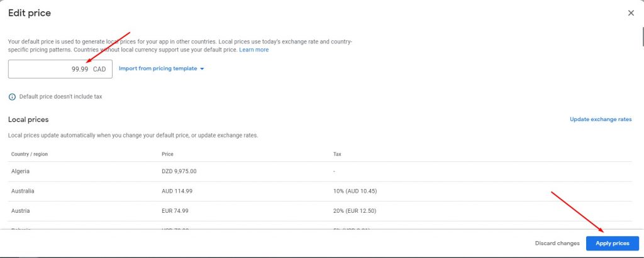Click the DZD 9,975.00 price cell
The height and width of the screenshot is (258, 644).
tap(180, 171)
